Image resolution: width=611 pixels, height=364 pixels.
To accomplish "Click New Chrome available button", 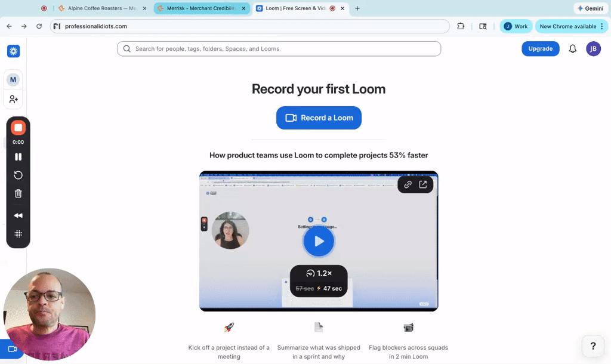I will pyautogui.click(x=571, y=26).
